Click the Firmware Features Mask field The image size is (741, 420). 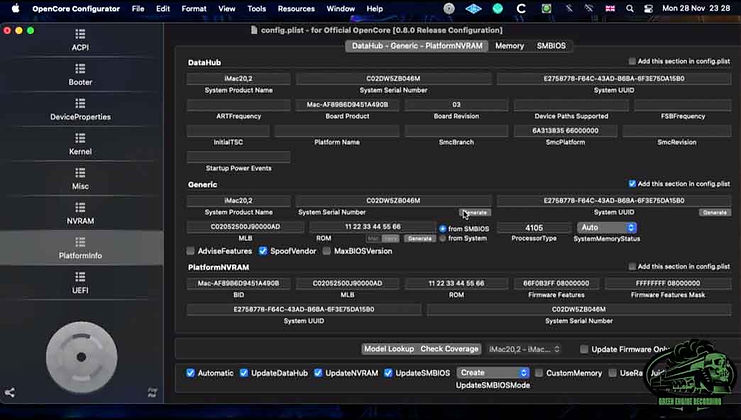pos(668,283)
